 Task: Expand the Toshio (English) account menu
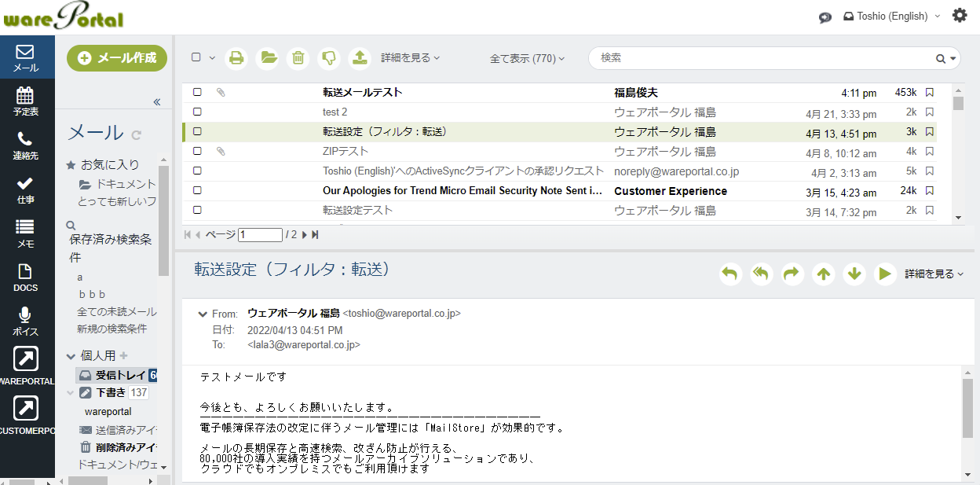click(x=892, y=16)
